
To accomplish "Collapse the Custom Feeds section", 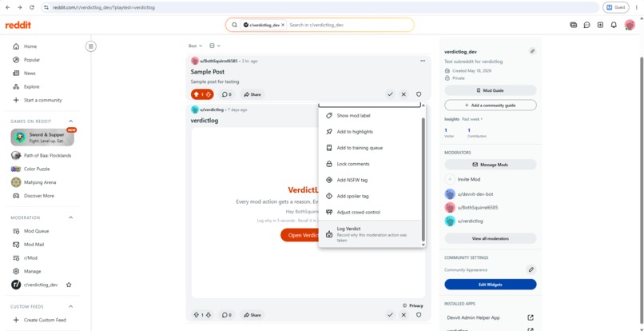I will (70, 307).
